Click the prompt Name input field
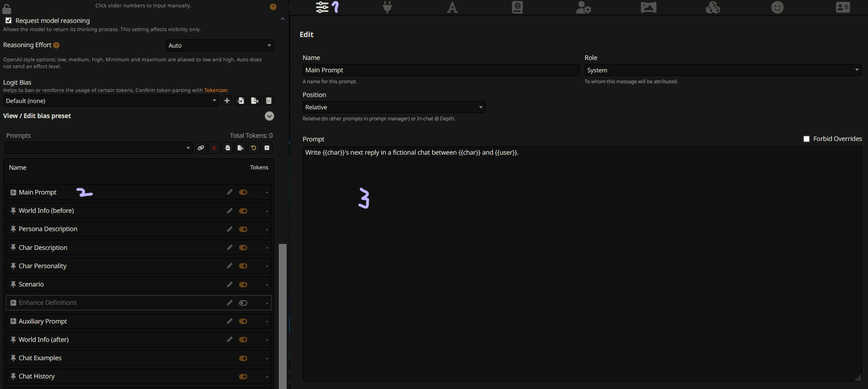The width and height of the screenshot is (868, 389). (441, 70)
